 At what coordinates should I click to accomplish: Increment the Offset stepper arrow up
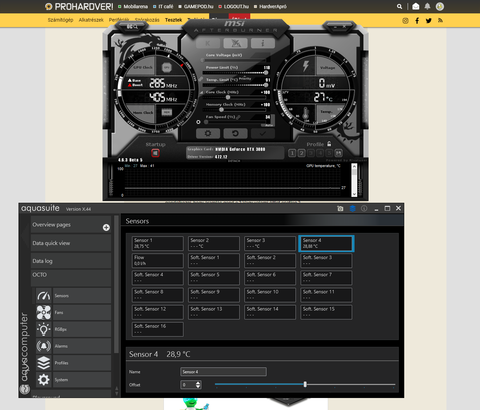pos(198,383)
